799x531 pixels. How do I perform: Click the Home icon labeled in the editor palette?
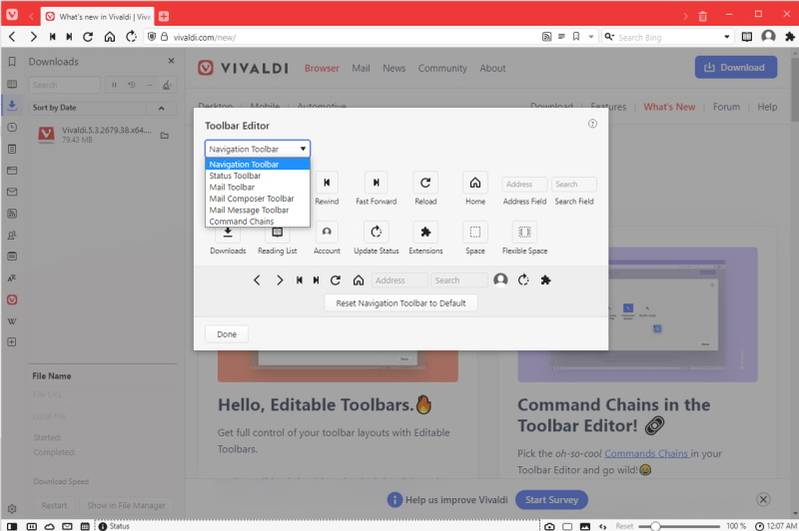coord(475,183)
